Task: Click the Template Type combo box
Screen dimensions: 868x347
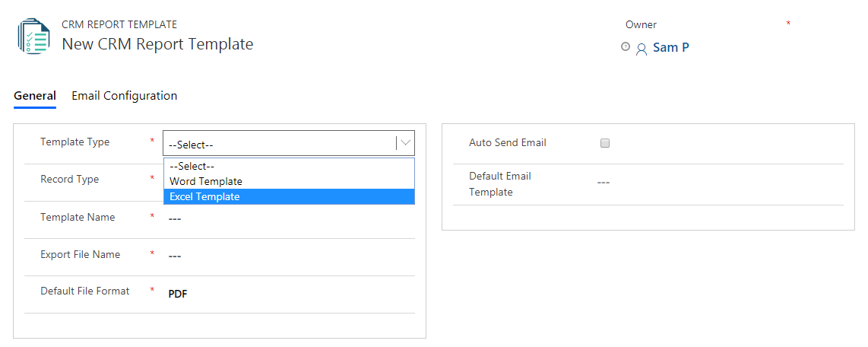Action: click(288, 143)
